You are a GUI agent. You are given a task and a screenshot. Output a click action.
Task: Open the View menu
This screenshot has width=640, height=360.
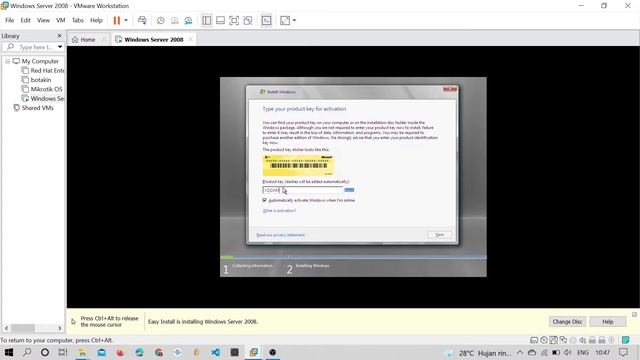(43, 20)
